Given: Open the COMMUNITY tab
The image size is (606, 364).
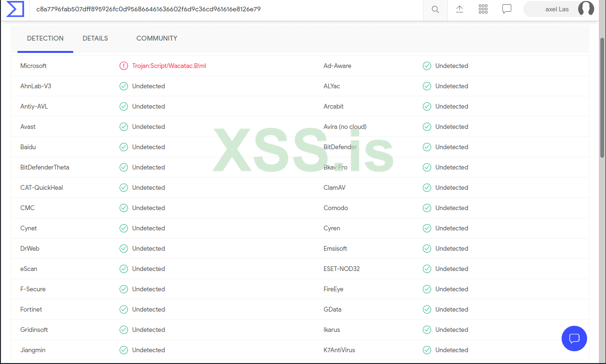Looking at the screenshot, I should click(157, 38).
